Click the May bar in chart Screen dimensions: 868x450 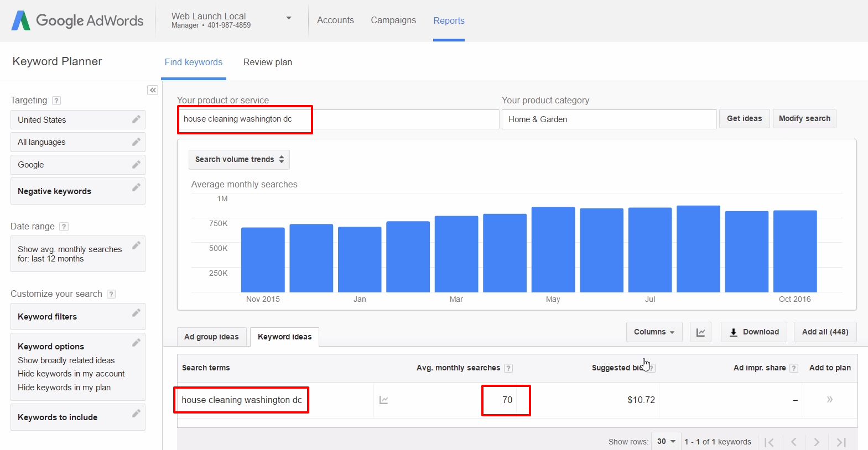553,249
